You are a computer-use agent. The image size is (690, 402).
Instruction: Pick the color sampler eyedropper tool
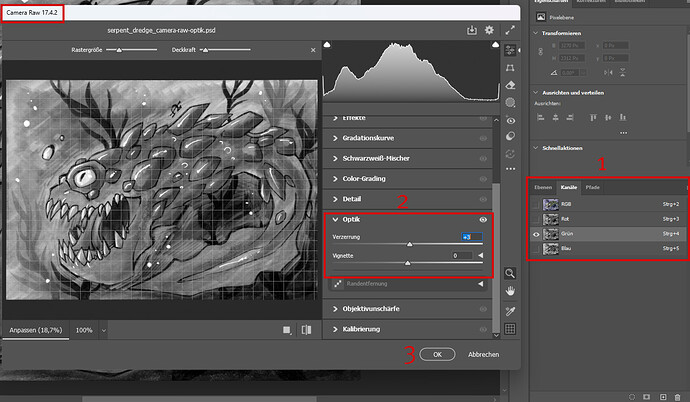pyautogui.click(x=511, y=310)
